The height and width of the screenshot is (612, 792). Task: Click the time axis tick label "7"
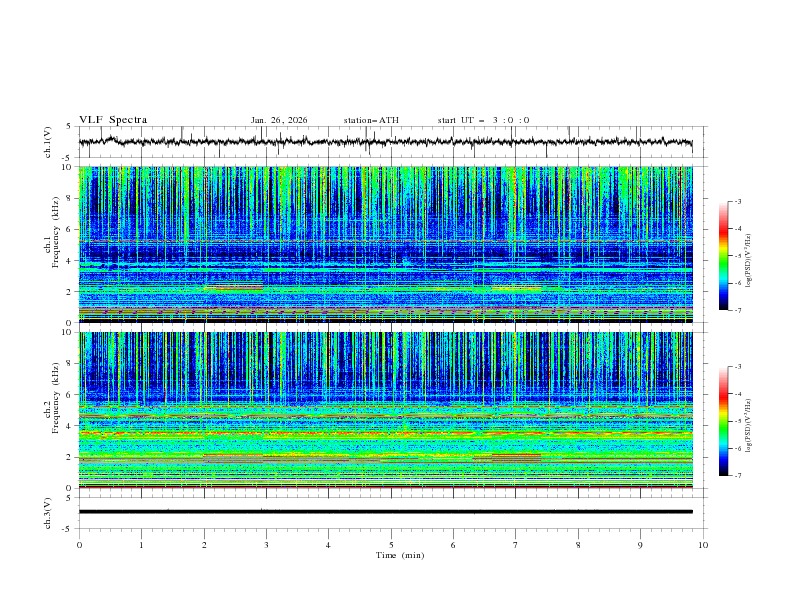(x=516, y=545)
